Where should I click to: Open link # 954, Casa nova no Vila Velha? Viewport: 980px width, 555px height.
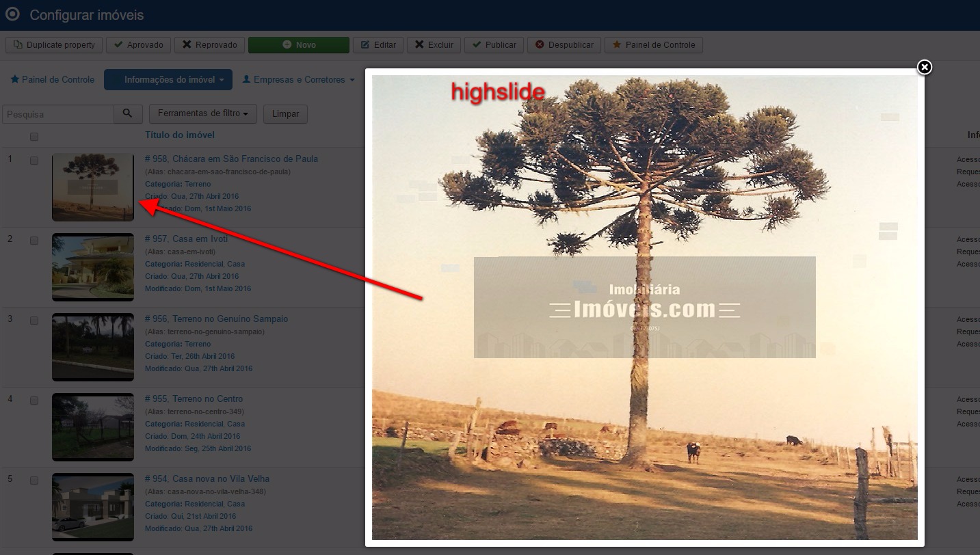coord(207,479)
